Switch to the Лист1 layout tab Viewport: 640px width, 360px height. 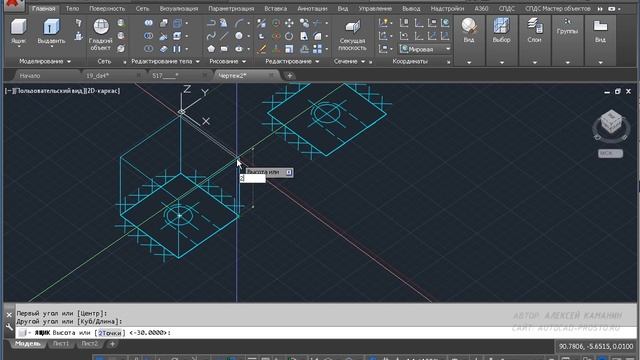point(60,344)
